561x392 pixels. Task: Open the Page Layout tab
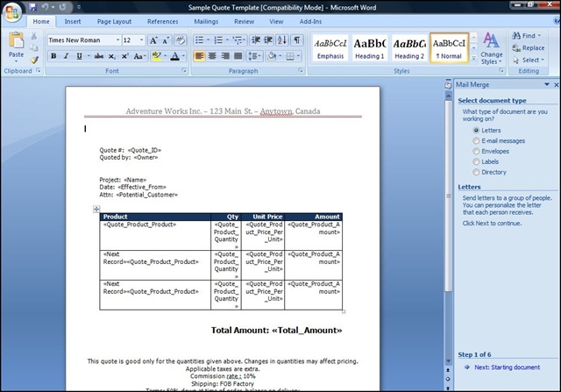tap(114, 20)
